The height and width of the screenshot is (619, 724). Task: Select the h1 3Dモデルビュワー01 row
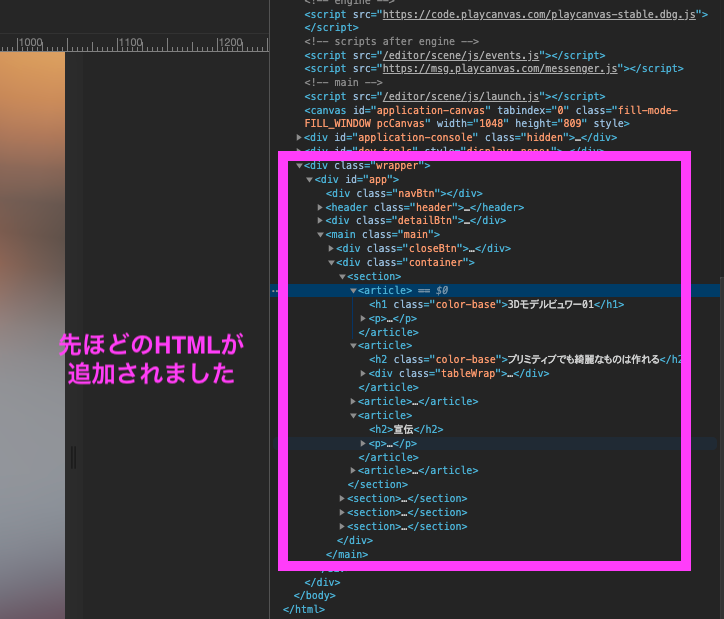coord(496,305)
